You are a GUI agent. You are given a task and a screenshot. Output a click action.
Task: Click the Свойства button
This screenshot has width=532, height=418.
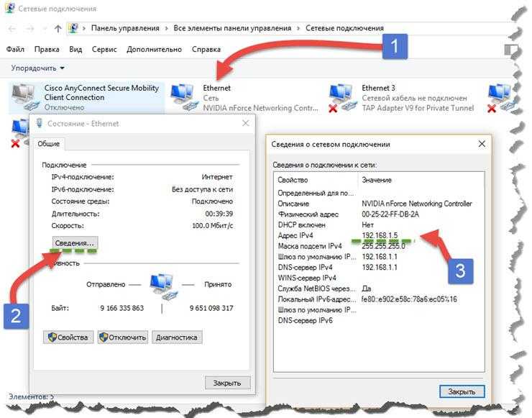(68, 337)
